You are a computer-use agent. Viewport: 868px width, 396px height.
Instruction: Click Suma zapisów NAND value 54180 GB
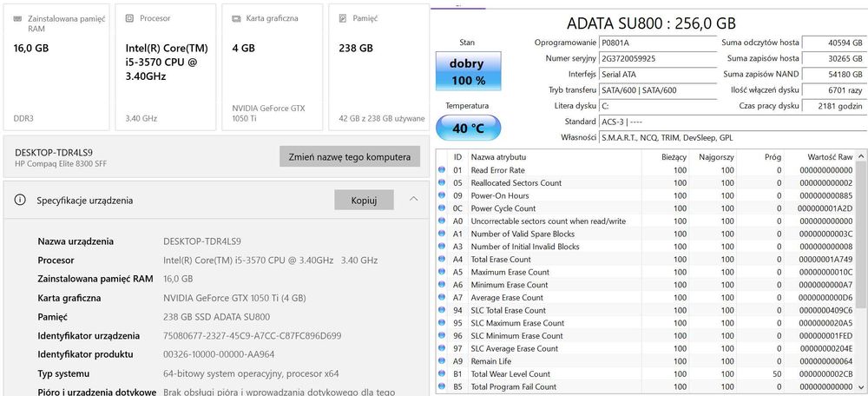pos(834,74)
